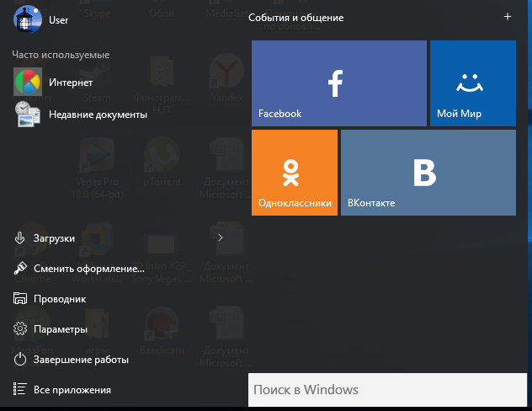Open the Мой Мир tile
The width and height of the screenshot is (532, 411).
click(x=473, y=83)
